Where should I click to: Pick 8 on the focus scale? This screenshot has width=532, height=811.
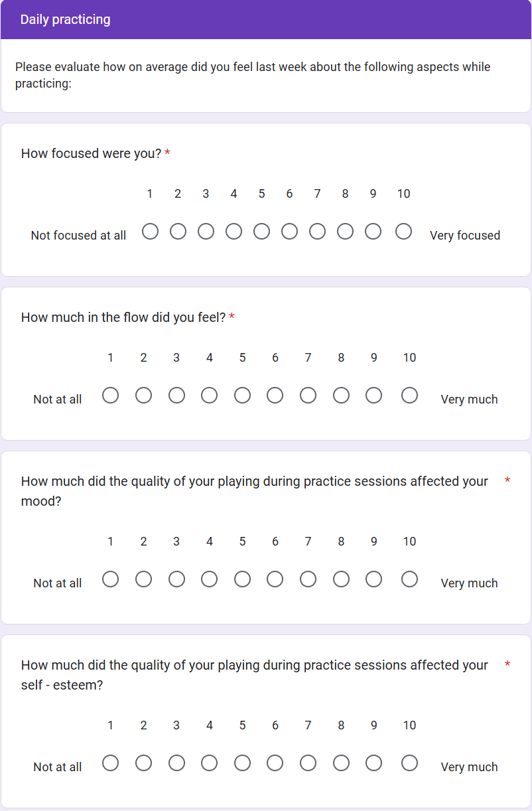(x=346, y=232)
